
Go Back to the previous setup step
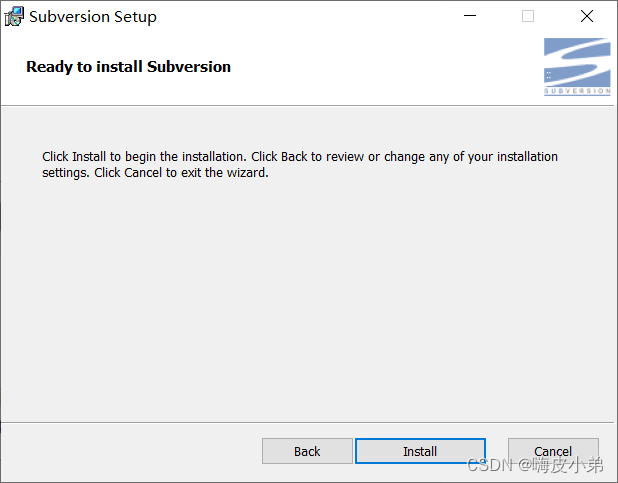click(307, 451)
